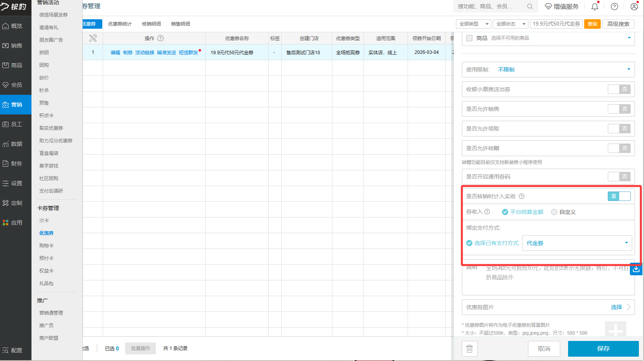Open the user account icon
Image resolution: width=644 pixels, height=361 pixels.
tap(634, 6)
